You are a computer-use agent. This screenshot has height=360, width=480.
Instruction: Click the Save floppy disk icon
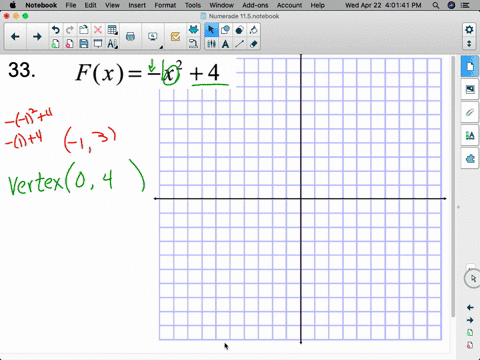[83, 44]
